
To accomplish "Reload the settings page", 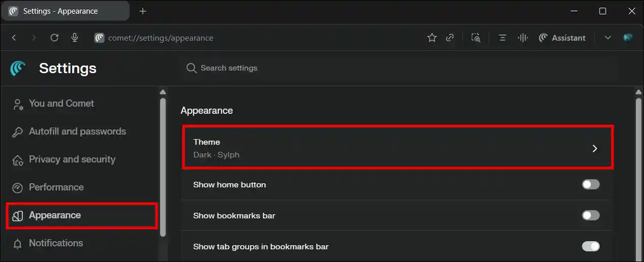I will pos(54,38).
